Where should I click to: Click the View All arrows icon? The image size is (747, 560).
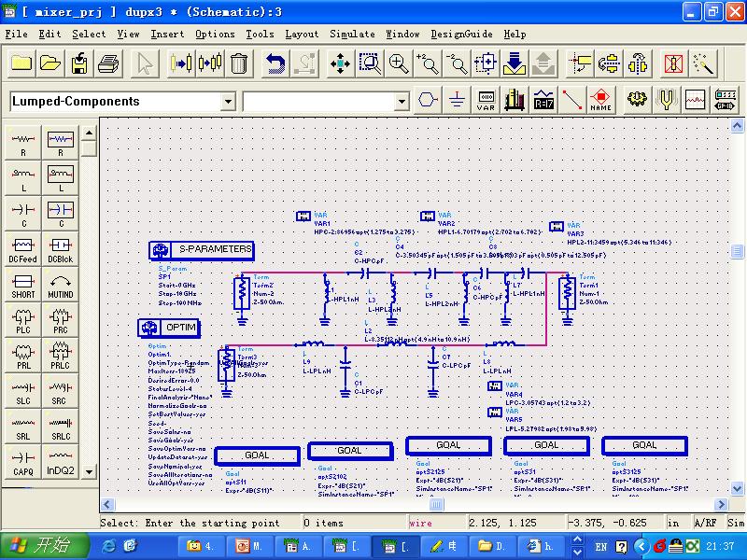(x=340, y=63)
